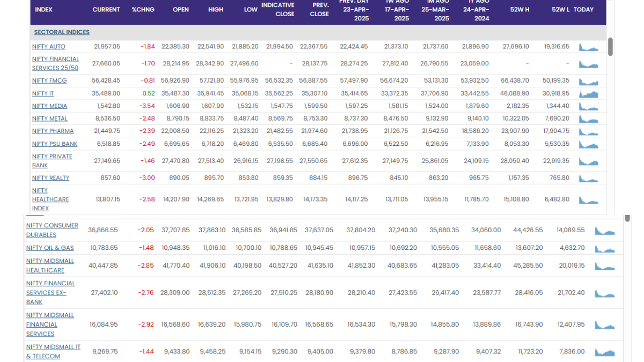644x362 pixels.
Task: Select NIFTY METAL previous close 8,753.30
Action: (315, 119)
